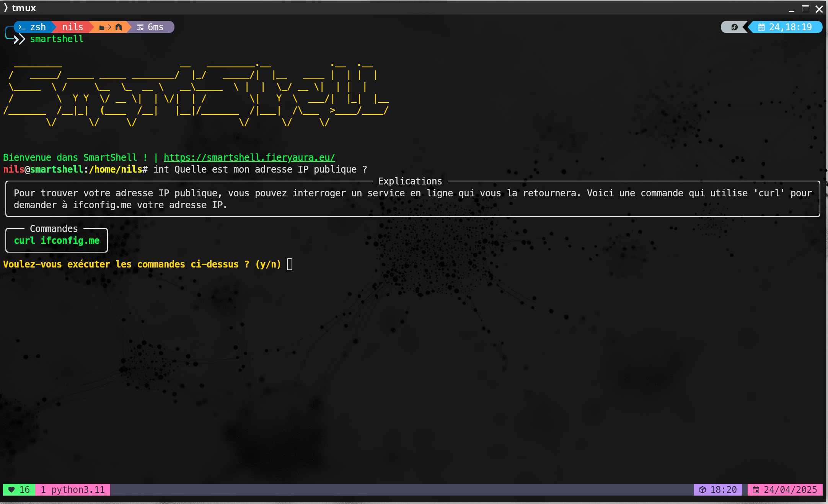Click the curl ifconfig.me command
The height and width of the screenshot is (504, 828).
pos(57,240)
